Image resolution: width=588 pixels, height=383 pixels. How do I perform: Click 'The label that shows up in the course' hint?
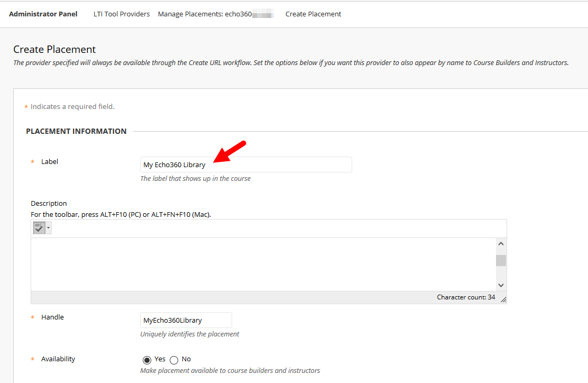[195, 179]
